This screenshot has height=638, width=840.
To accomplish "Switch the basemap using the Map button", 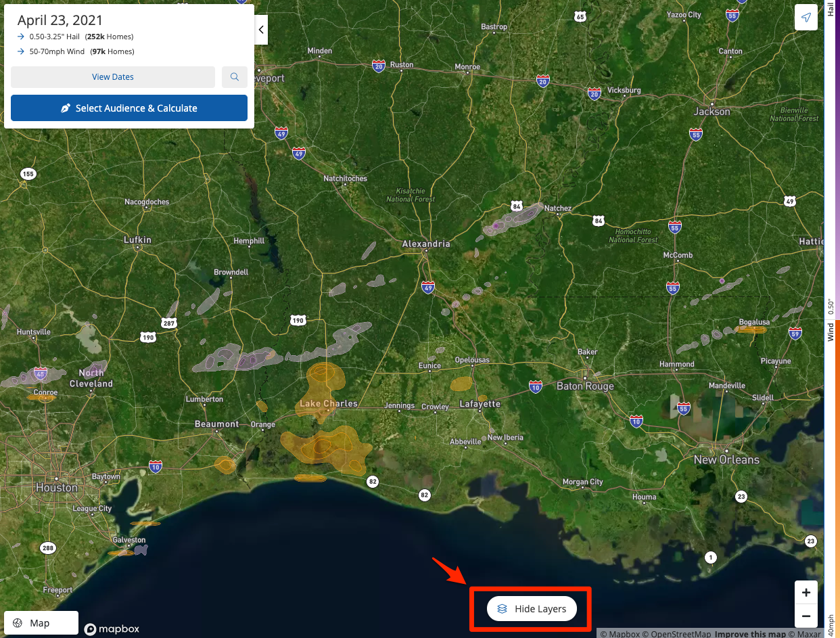I will click(x=41, y=622).
